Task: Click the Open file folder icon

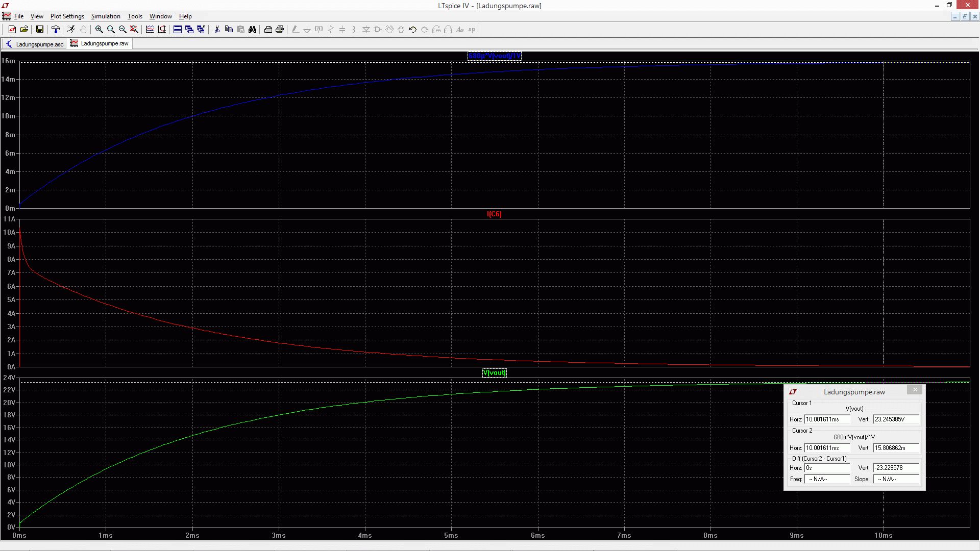Action: pyautogui.click(x=24, y=30)
